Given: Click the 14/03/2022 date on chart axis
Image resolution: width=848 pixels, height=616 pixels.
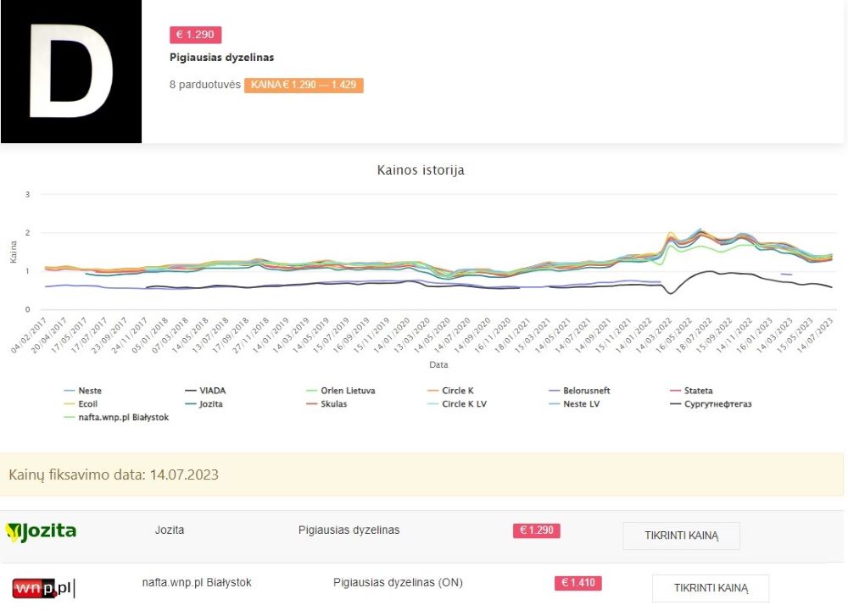Looking at the screenshot, I should [x=655, y=336].
